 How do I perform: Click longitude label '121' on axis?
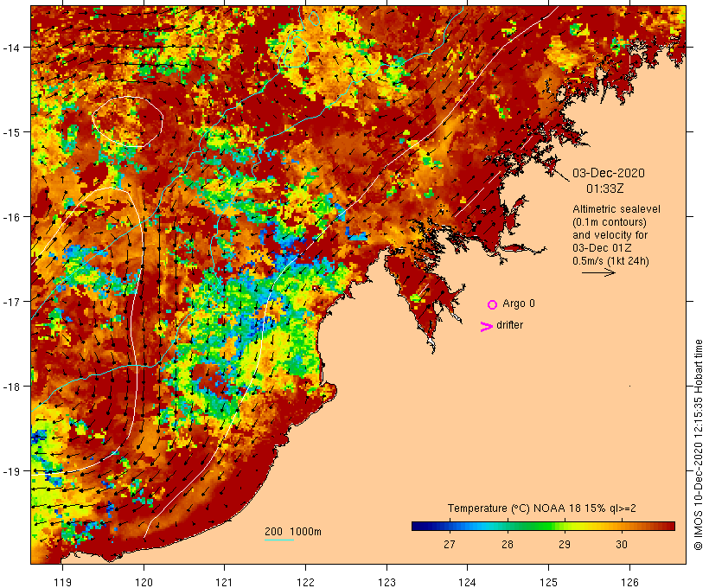(x=224, y=582)
